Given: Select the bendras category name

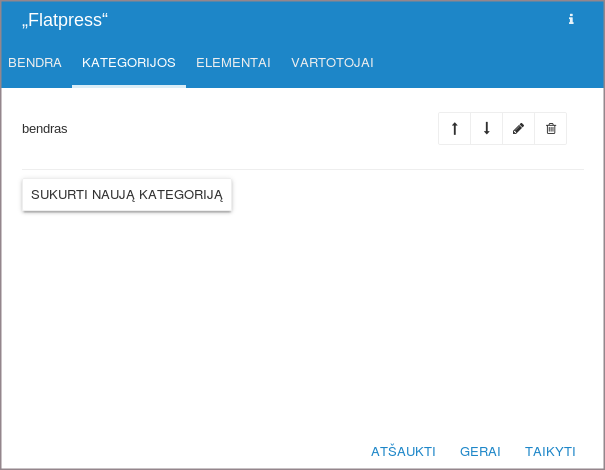Looking at the screenshot, I should tap(45, 128).
